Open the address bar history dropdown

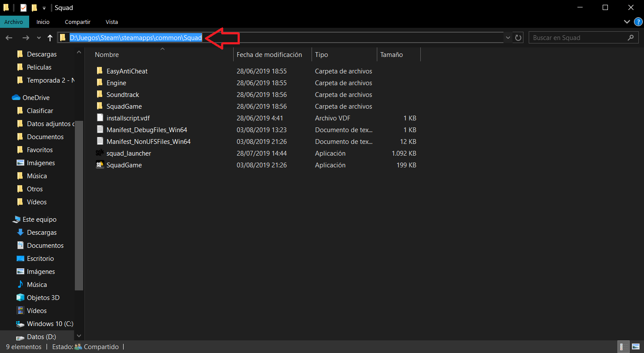(508, 38)
